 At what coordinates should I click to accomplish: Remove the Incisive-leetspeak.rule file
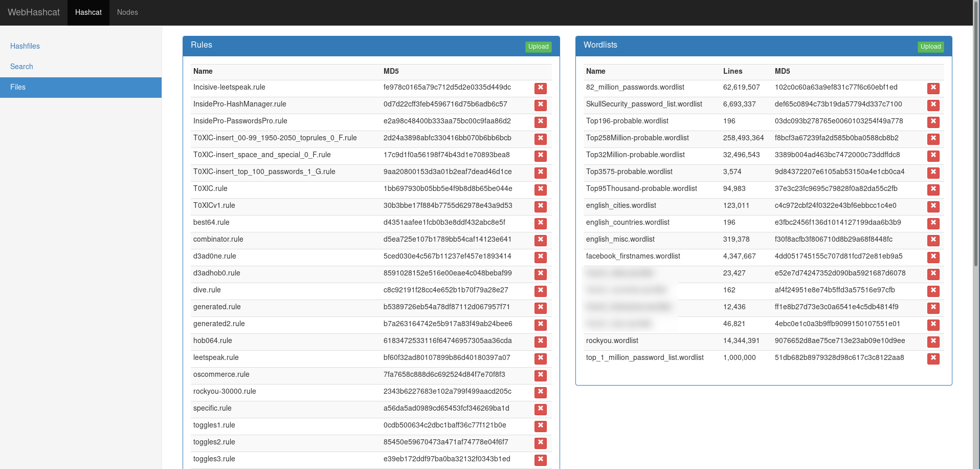(540, 89)
